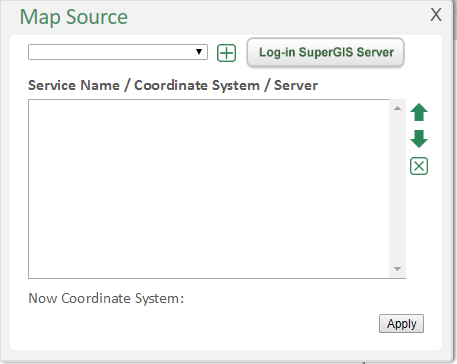Click inside the empty service list box
The width and height of the screenshot is (457, 364).
coord(209,189)
